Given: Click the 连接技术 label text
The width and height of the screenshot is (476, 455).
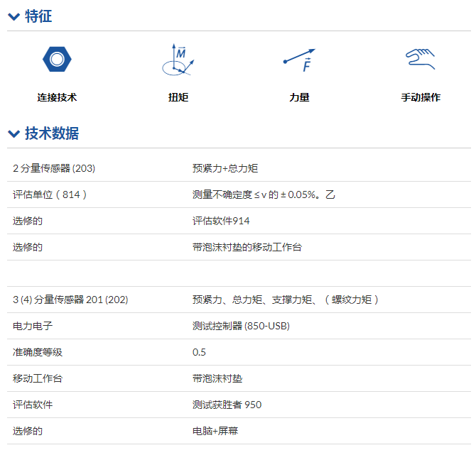Looking at the screenshot, I should pos(57,97).
